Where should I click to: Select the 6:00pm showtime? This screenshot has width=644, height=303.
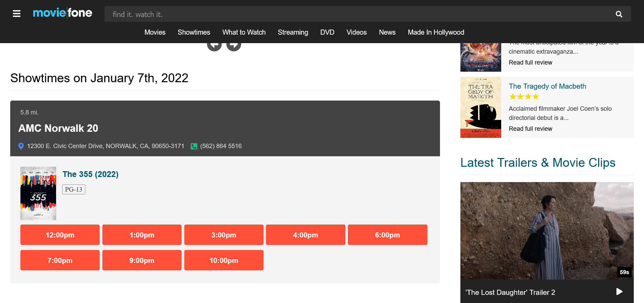tap(388, 235)
